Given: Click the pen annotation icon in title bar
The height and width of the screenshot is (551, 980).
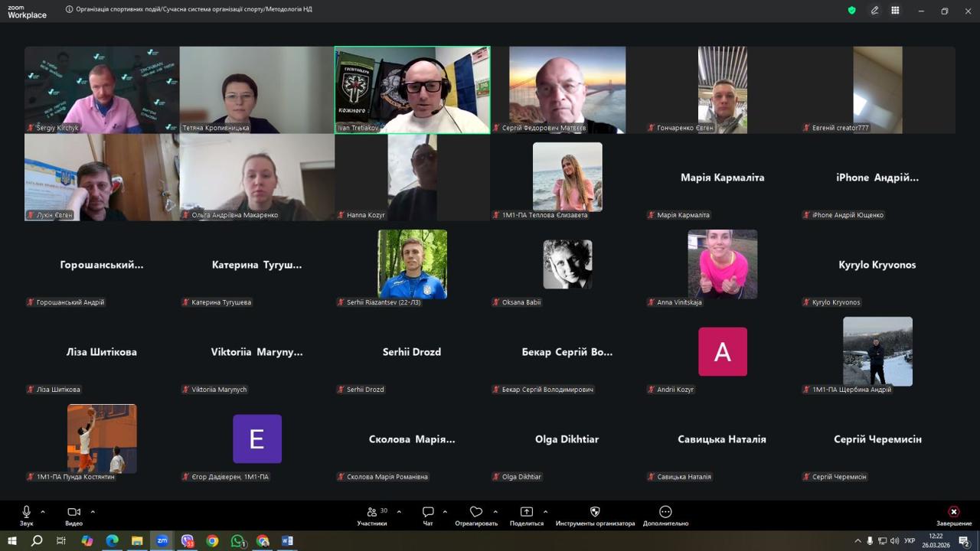Looking at the screenshot, I should [874, 11].
